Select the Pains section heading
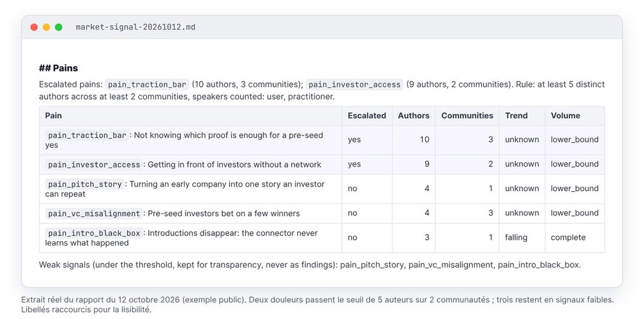 59,68
